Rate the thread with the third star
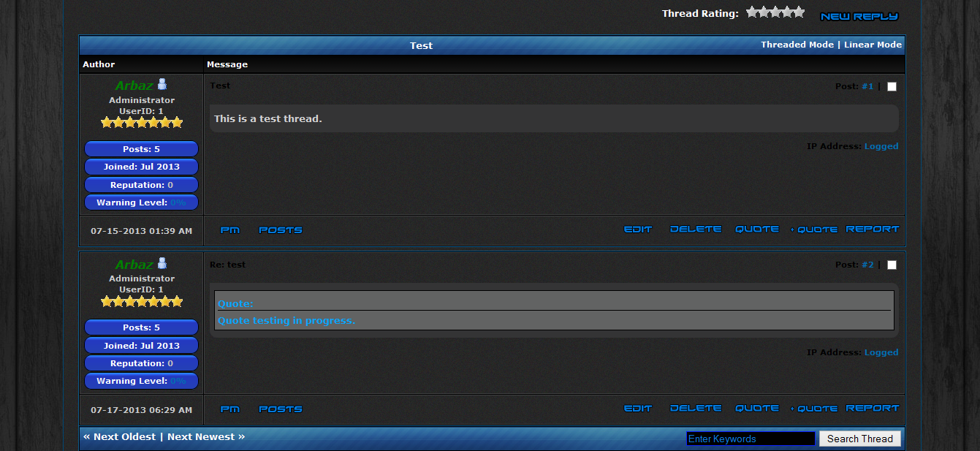Screen dimensions: 980x451 [775, 12]
